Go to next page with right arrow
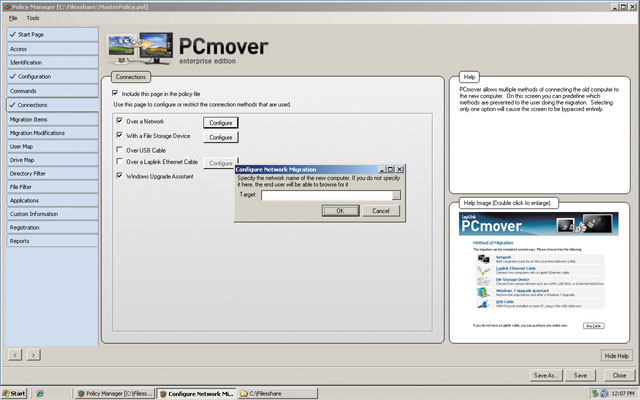Viewport: 640px width, 400px height. 33,355
